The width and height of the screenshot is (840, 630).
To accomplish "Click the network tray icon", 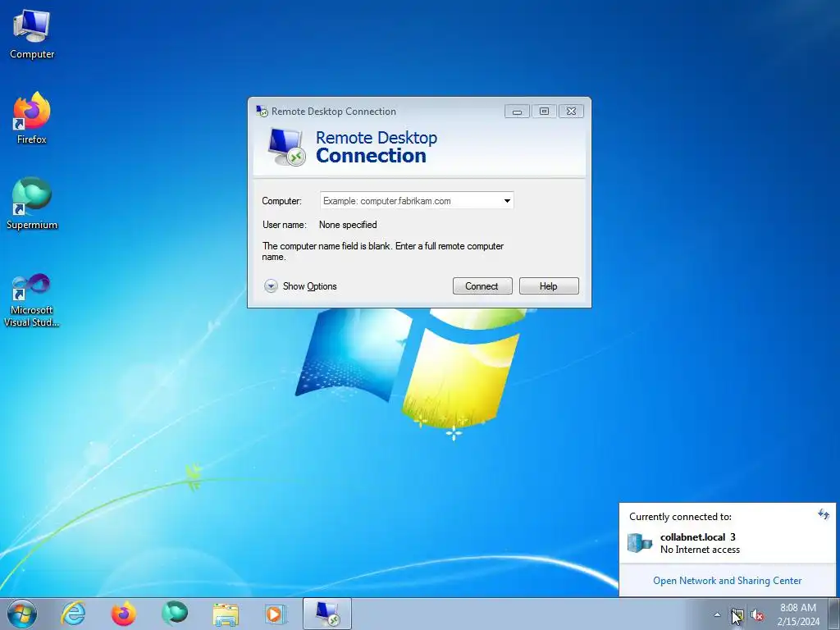I will 737,615.
